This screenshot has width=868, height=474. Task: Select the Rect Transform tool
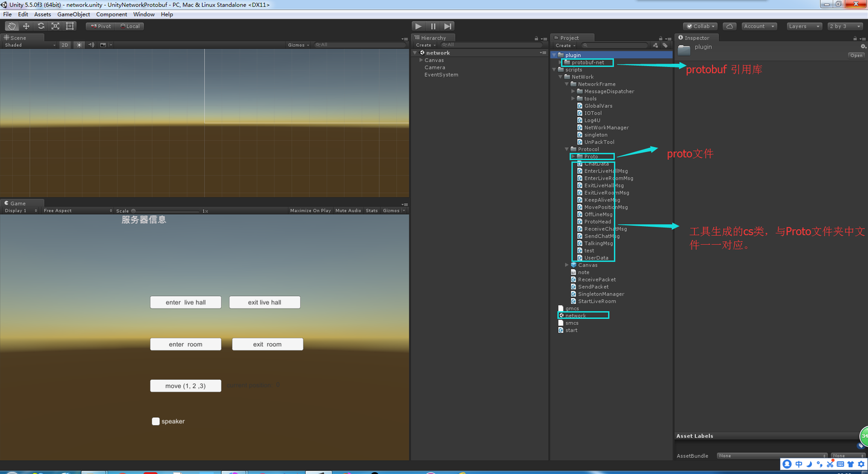pyautogui.click(x=70, y=26)
